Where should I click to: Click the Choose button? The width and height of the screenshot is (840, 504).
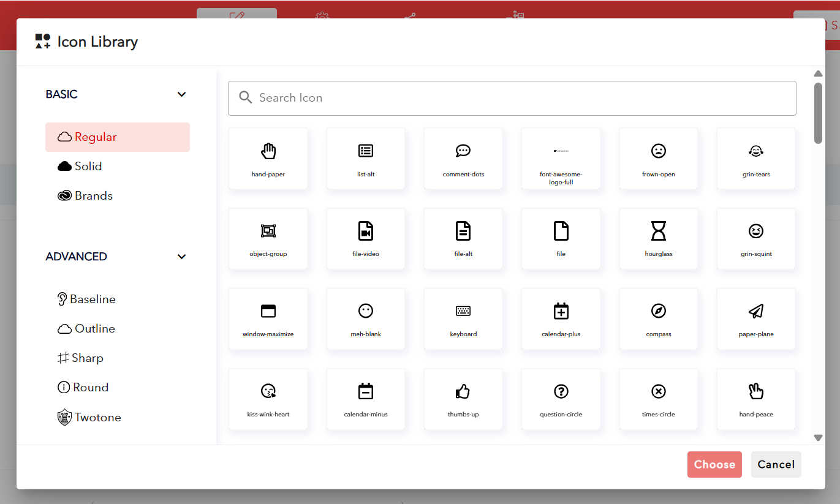coord(714,464)
